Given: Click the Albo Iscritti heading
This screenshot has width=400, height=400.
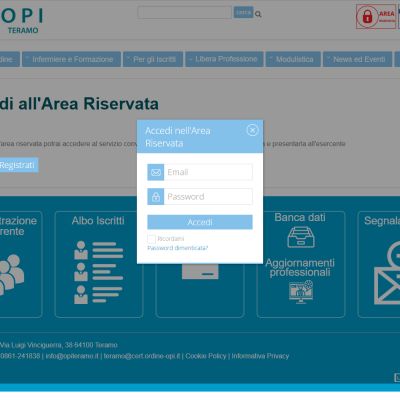Looking at the screenshot, I should click(98, 221).
